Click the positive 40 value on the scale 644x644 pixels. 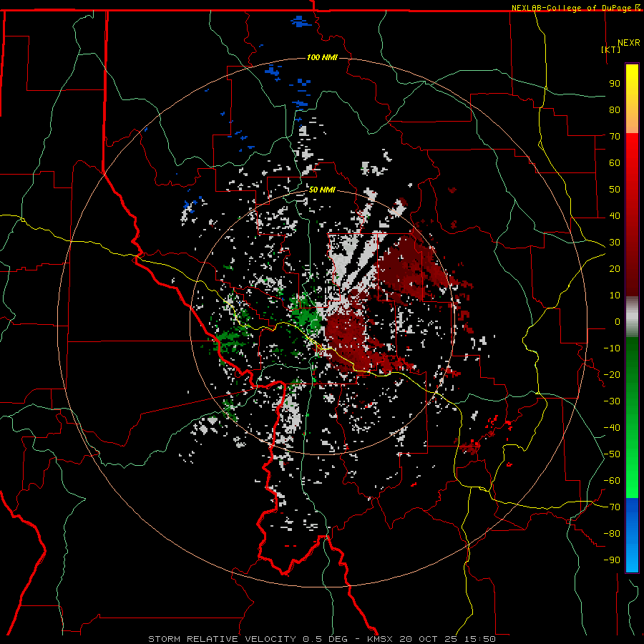(615, 215)
